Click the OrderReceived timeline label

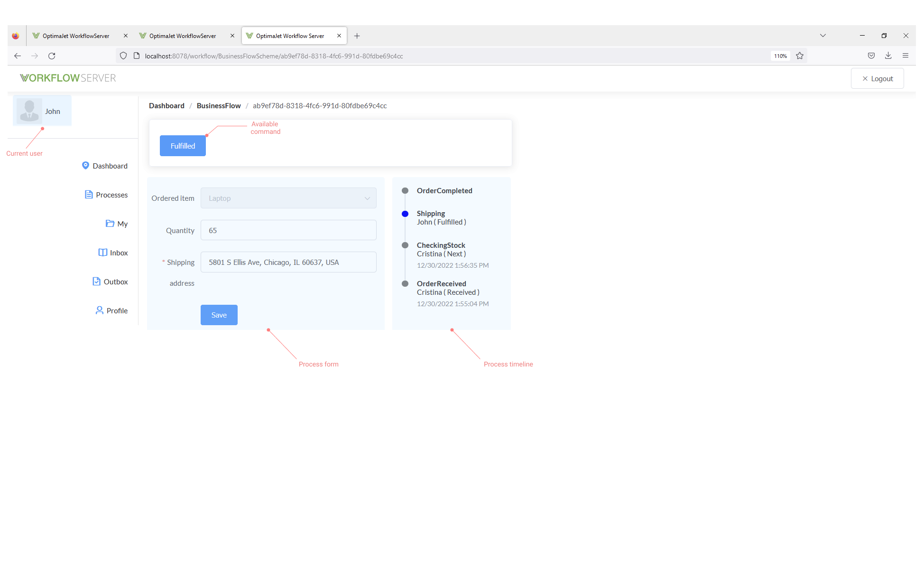click(442, 283)
